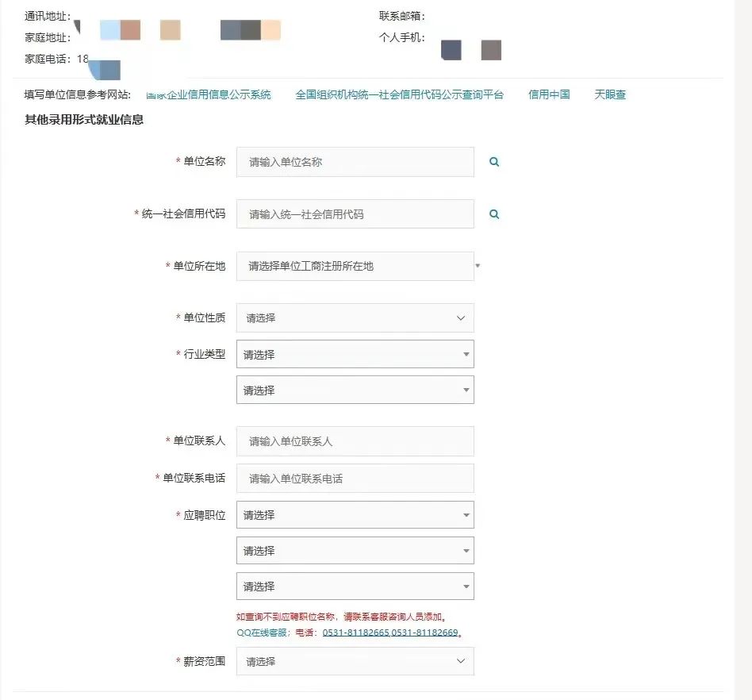752x700 pixels.
Task: Click the 单位名称 input field
Action: pos(355,161)
